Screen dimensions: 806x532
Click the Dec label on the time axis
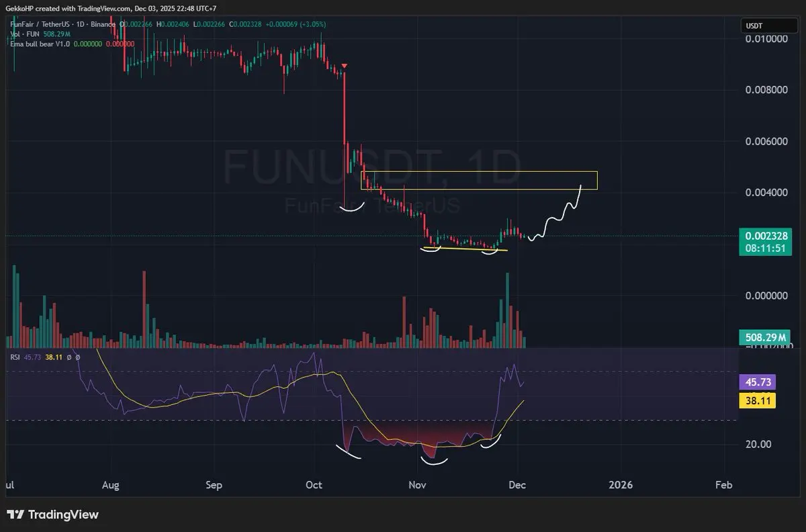tap(518, 485)
